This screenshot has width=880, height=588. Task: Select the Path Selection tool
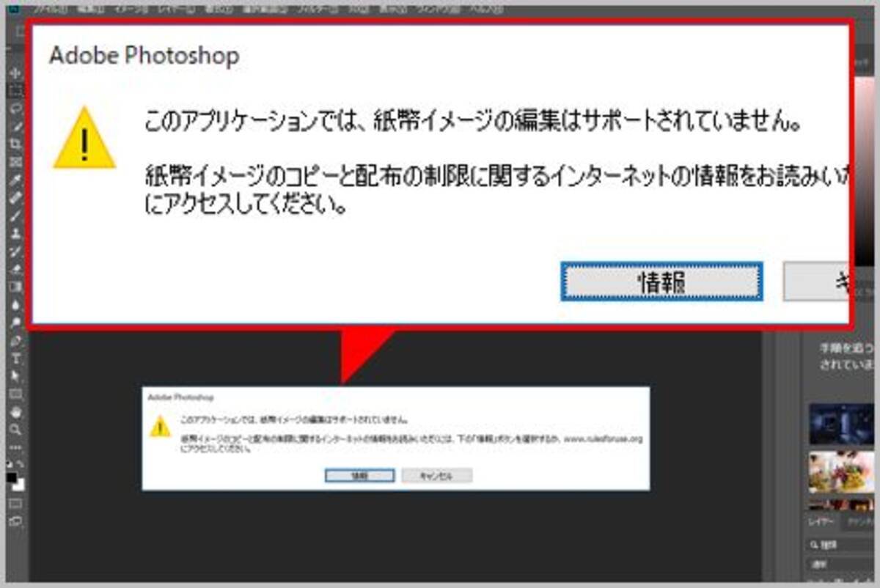pyautogui.click(x=15, y=376)
